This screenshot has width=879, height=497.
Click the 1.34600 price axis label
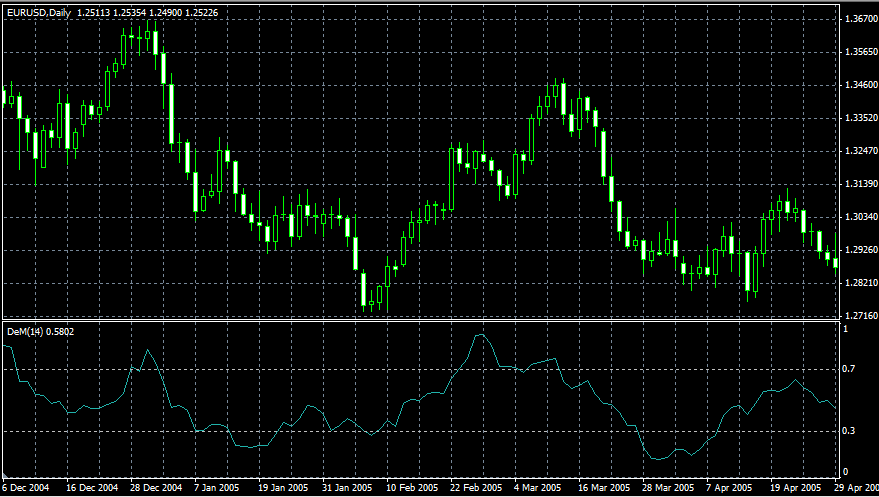click(861, 85)
